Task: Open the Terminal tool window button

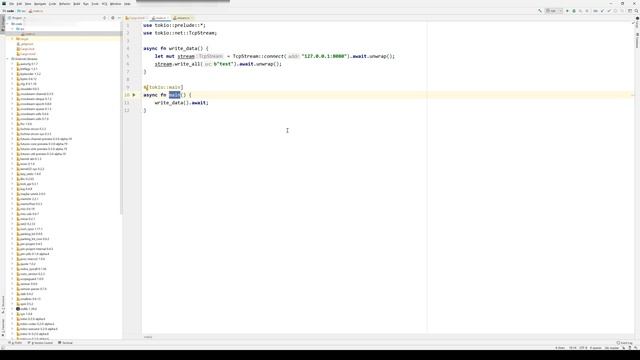Action: [65, 343]
